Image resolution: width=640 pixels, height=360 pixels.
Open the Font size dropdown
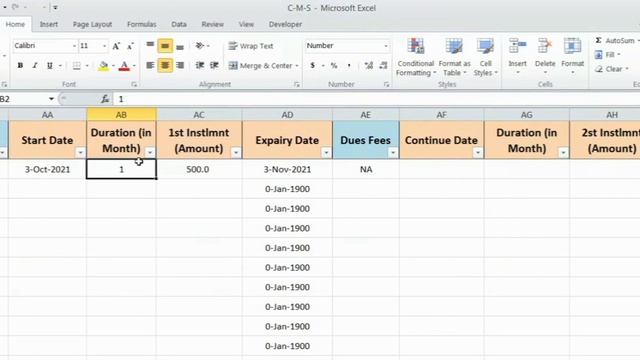pos(104,46)
